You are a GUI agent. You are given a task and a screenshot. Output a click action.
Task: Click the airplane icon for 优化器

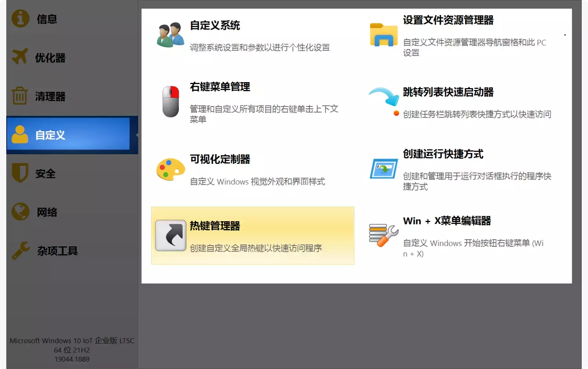point(20,57)
